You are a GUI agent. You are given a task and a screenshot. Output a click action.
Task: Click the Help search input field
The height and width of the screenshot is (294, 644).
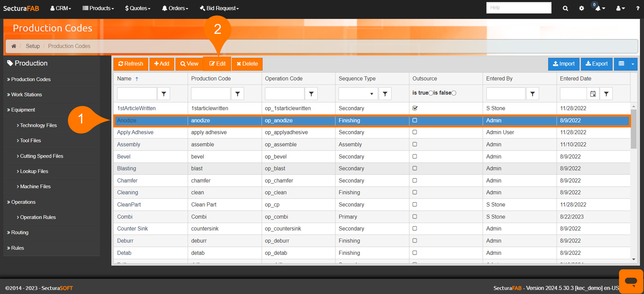pyautogui.click(x=519, y=8)
